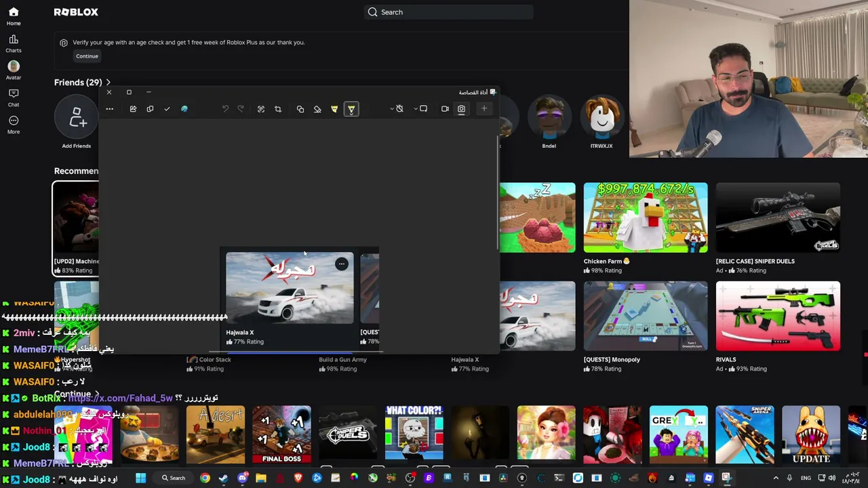Open the Chicken Farm game tile
The image size is (868, 488).
(x=646, y=228)
